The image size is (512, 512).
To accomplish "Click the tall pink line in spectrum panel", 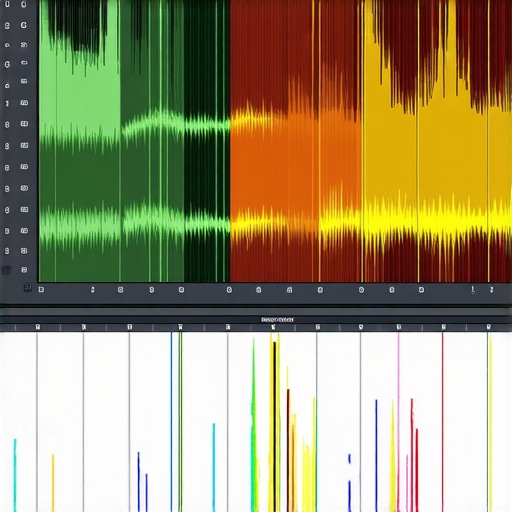I will pos(398,422).
